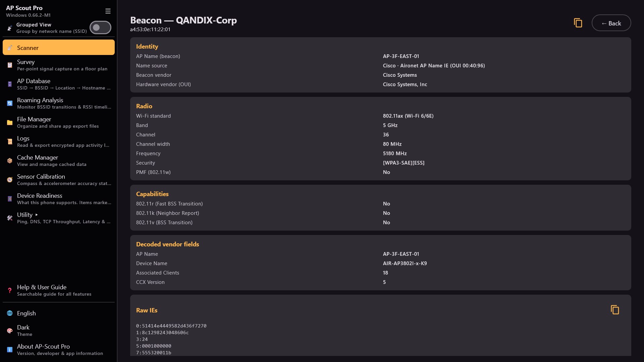644x362 pixels.
Task: Click the Sensor Calibration compass icon
Action: coord(10,180)
